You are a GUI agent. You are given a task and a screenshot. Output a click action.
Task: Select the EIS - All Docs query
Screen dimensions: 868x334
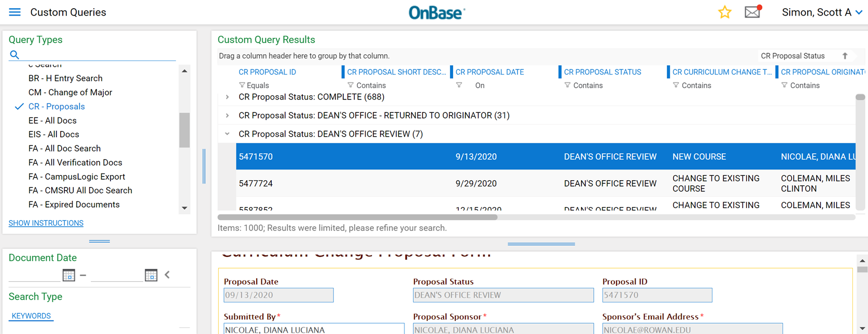pos(54,134)
